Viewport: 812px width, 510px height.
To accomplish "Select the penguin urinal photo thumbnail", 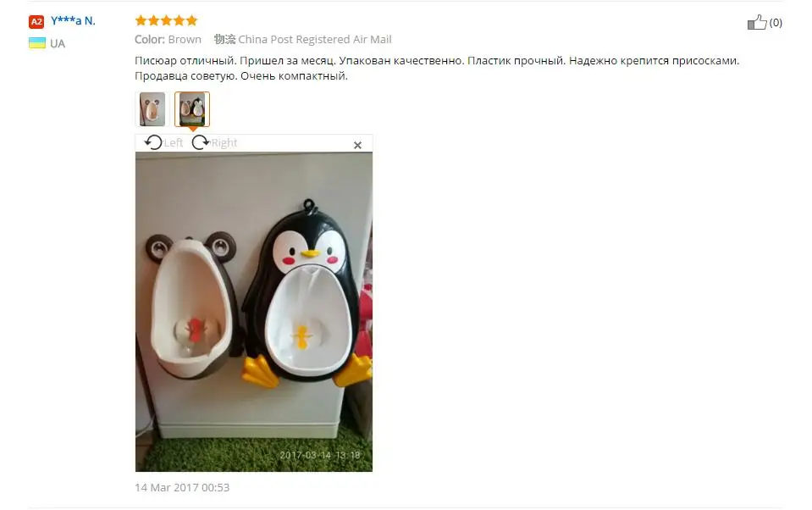I will tap(192, 109).
